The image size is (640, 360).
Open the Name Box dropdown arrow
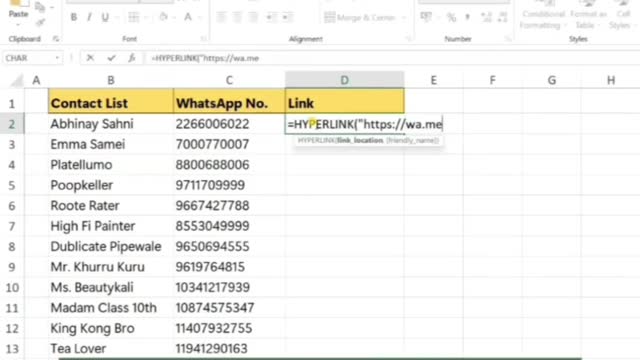pos(58,58)
